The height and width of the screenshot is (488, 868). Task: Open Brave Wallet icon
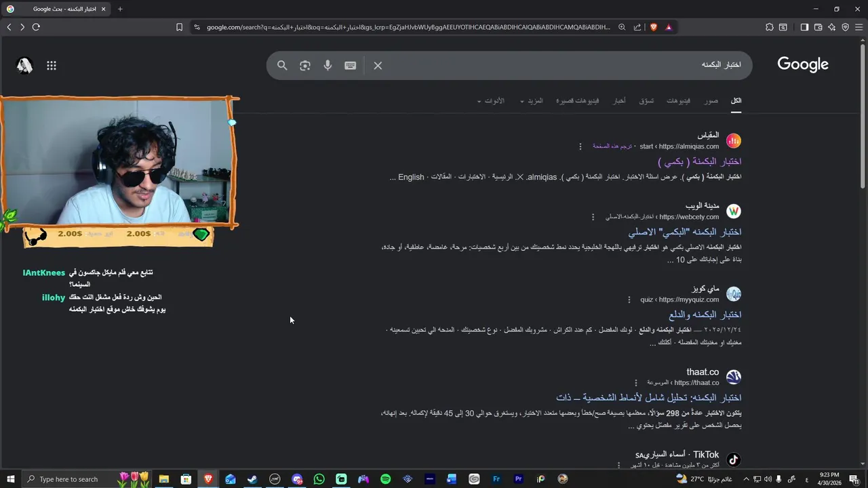click(818, 27)
